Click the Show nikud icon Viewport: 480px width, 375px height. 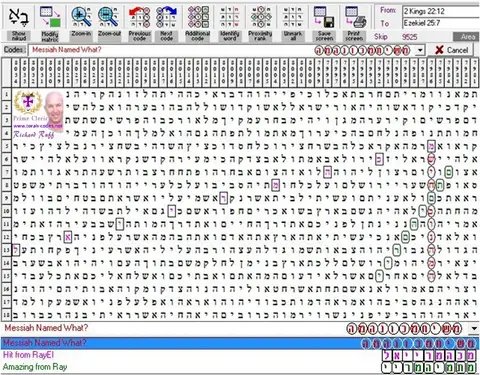[x=19, y=17]
